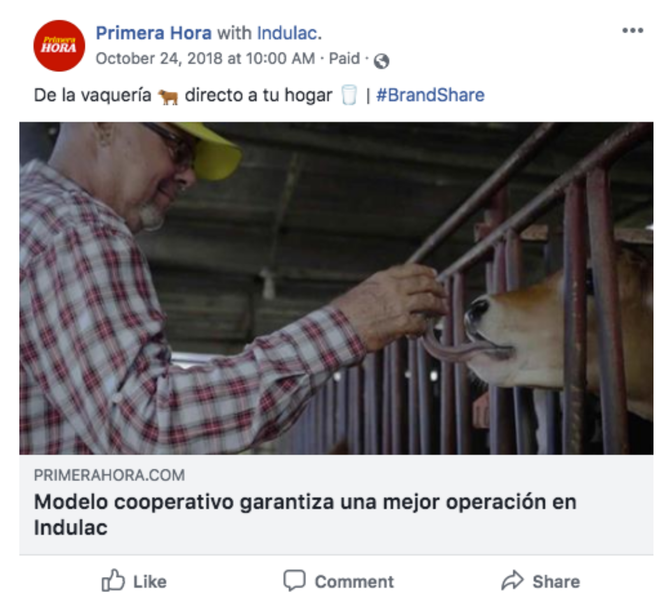Image resolution: width=672 pixels, height=616 pixels.
Task: Click the thumbs-up Like icon
Action: (113, 580)
